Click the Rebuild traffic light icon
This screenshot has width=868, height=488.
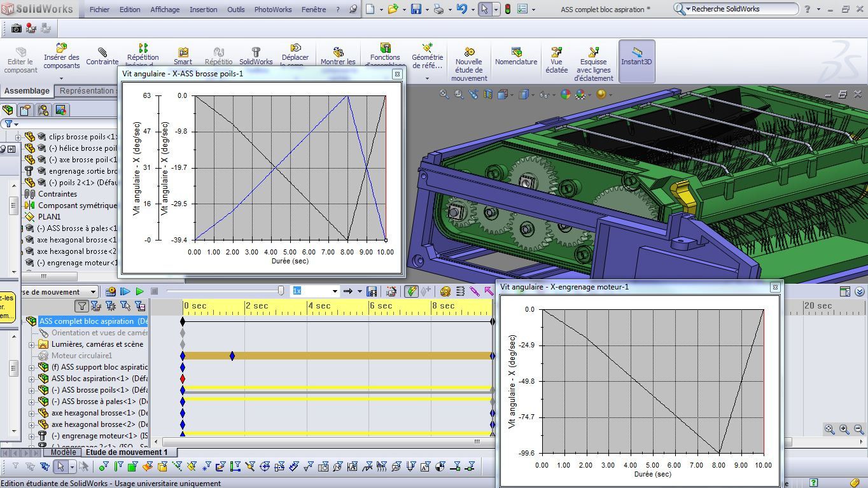pyautogui.click(x=508, y=9)
